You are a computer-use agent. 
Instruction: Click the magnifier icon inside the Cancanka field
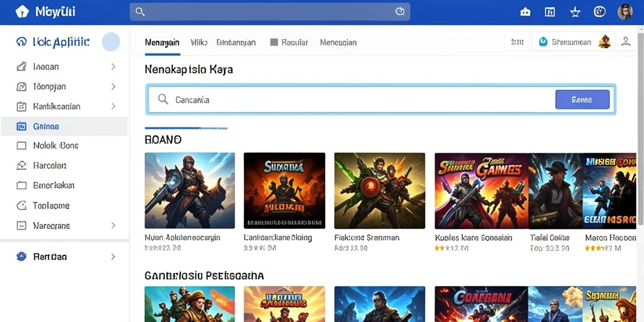tap(163, 99)
